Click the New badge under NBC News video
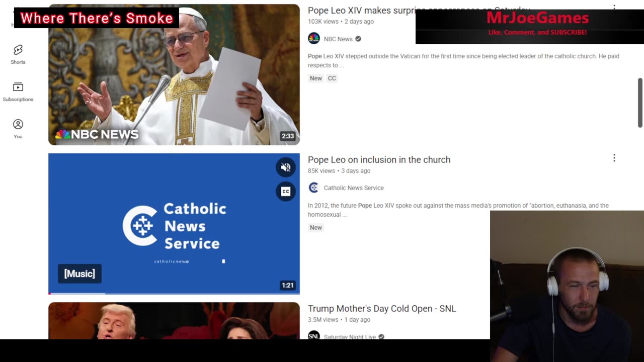 [316, 78]
